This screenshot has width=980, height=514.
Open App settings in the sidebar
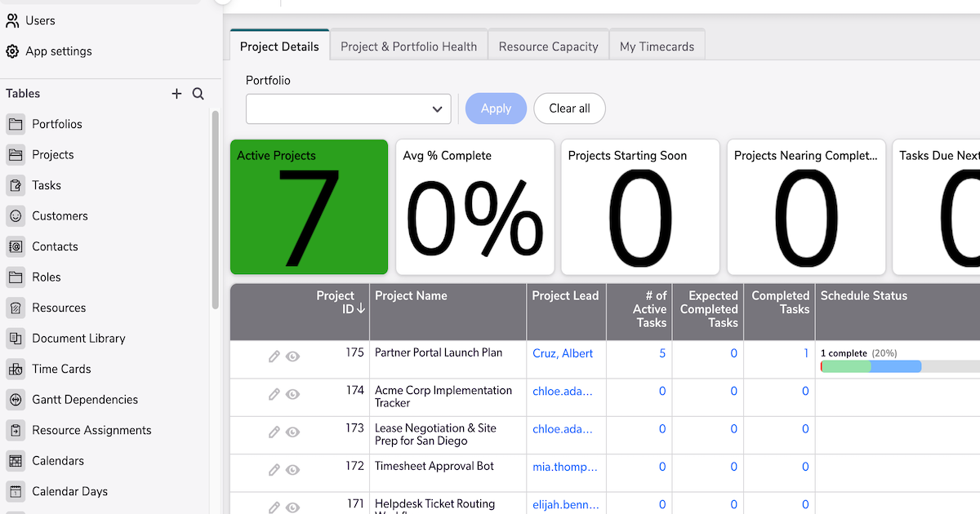coord(59,51)
